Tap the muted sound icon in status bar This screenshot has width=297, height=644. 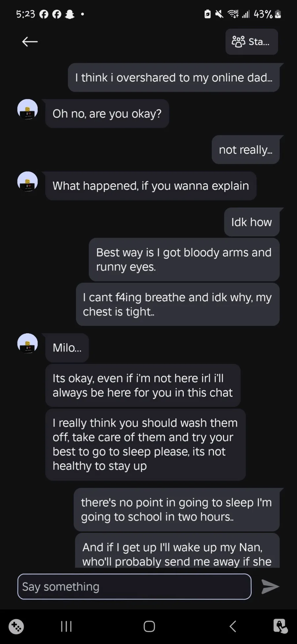pyautogui.click(x=219, y=14)
